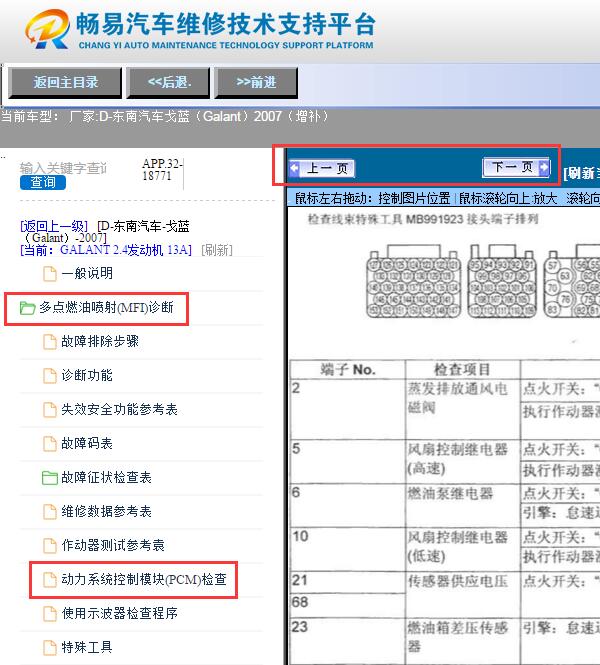Click the 返回上一级 link
Viewport: 600px width, 665px height.
[x=54, y=226]
